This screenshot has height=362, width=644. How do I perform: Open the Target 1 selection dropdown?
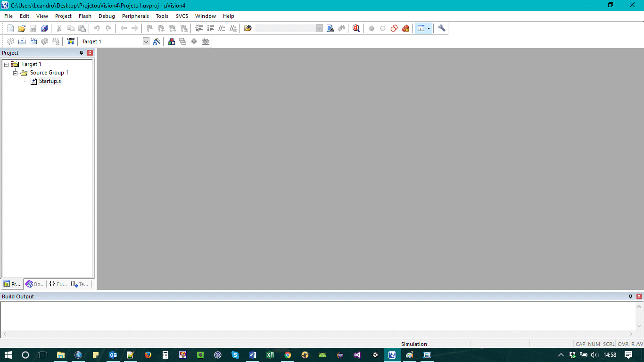[146, 41]
